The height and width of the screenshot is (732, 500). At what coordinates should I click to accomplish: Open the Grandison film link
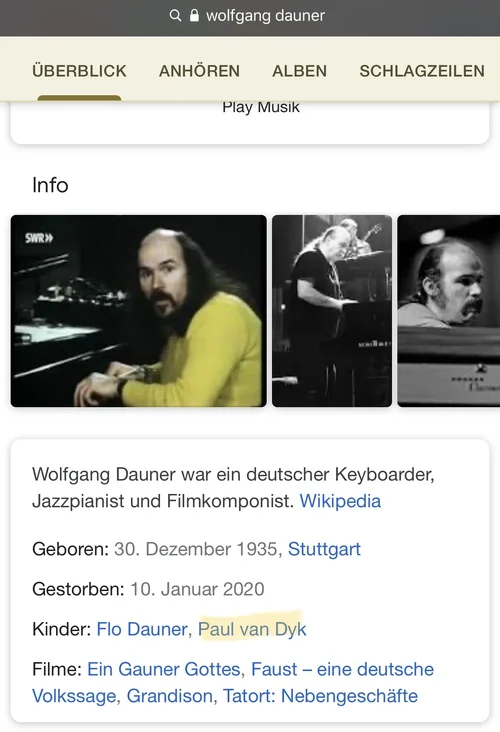169,696
